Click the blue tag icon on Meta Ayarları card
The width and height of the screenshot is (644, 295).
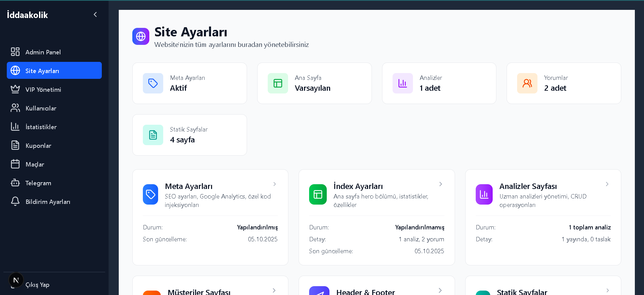(151, 194)
